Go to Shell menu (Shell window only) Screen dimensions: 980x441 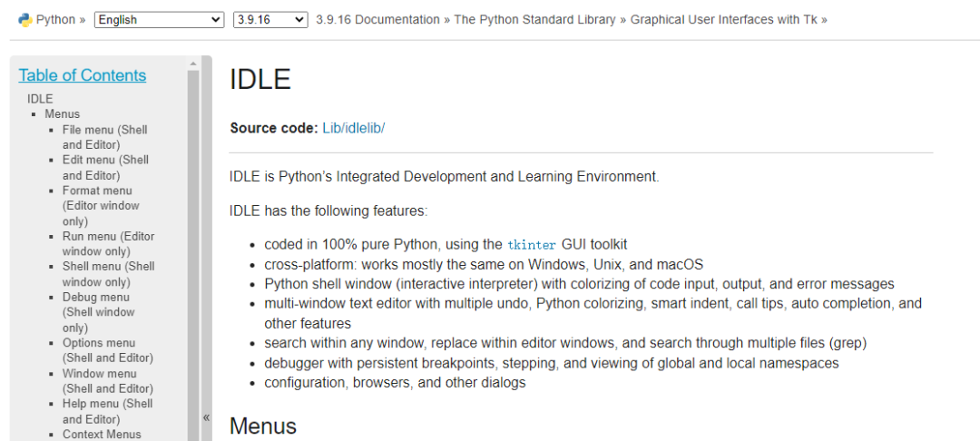108,274
